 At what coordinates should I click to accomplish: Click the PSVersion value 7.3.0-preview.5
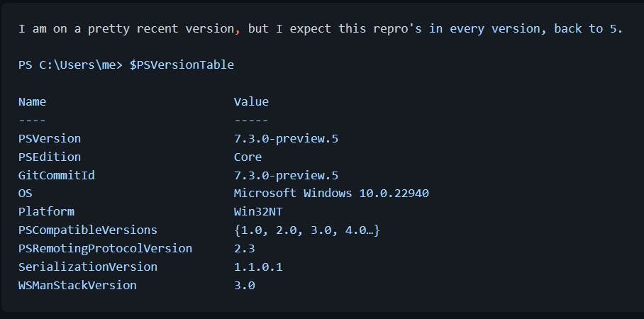tap(286, 139)
